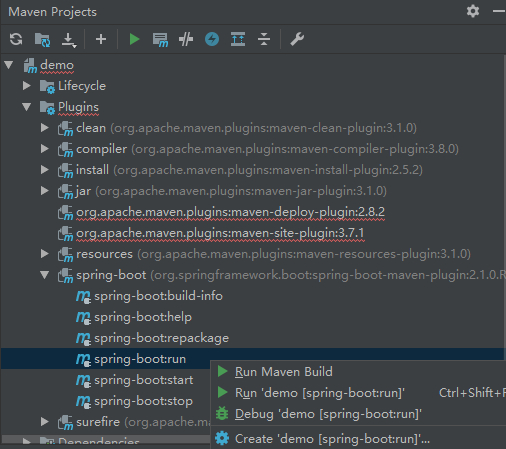The image size is (506, 449).
Task: Collapse the spring-boot plugin node
Action: [x=45, y=275]
